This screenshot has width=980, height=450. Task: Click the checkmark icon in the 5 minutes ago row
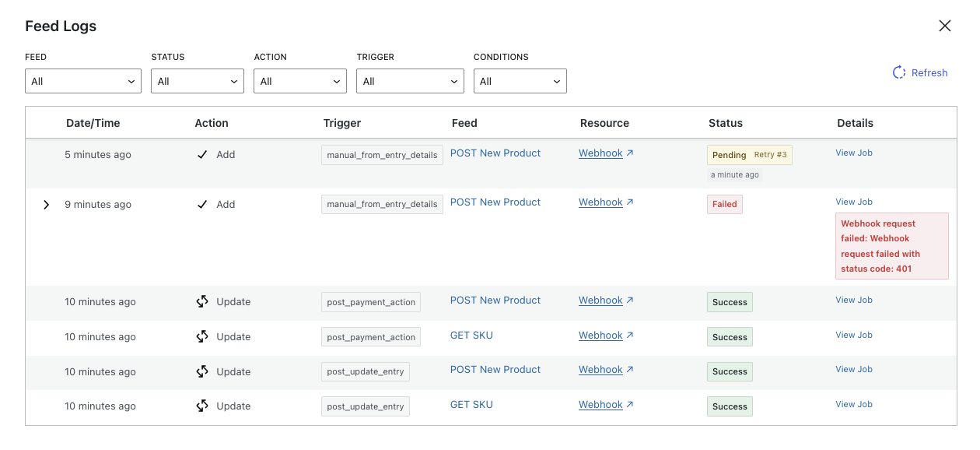point(202,154)
